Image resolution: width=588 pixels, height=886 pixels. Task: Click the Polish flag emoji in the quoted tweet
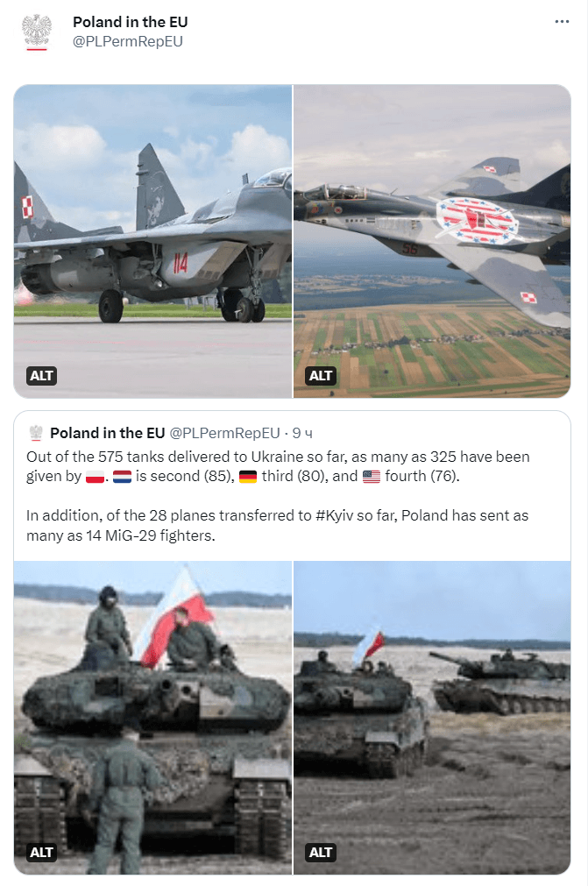(95, 477)
